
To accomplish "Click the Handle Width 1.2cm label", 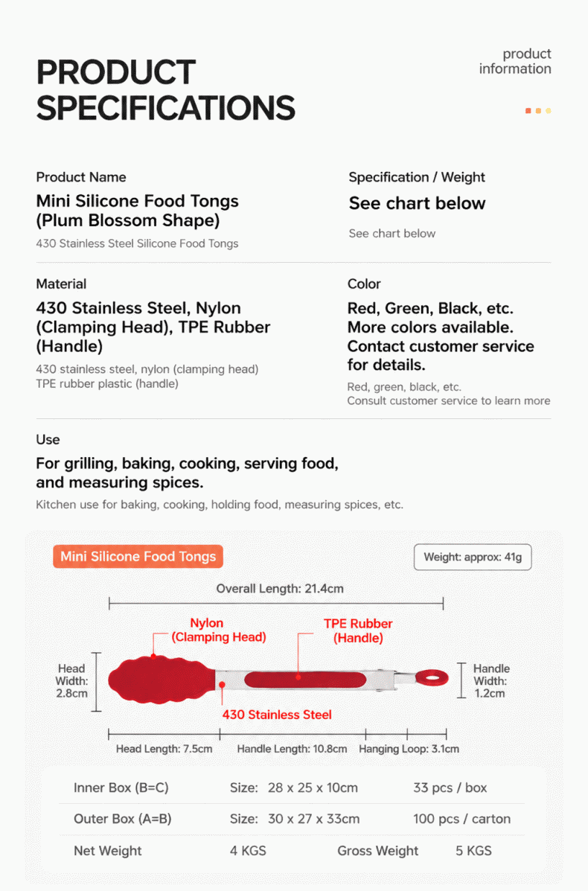I will pyautogui.click(x=491, y=681).
